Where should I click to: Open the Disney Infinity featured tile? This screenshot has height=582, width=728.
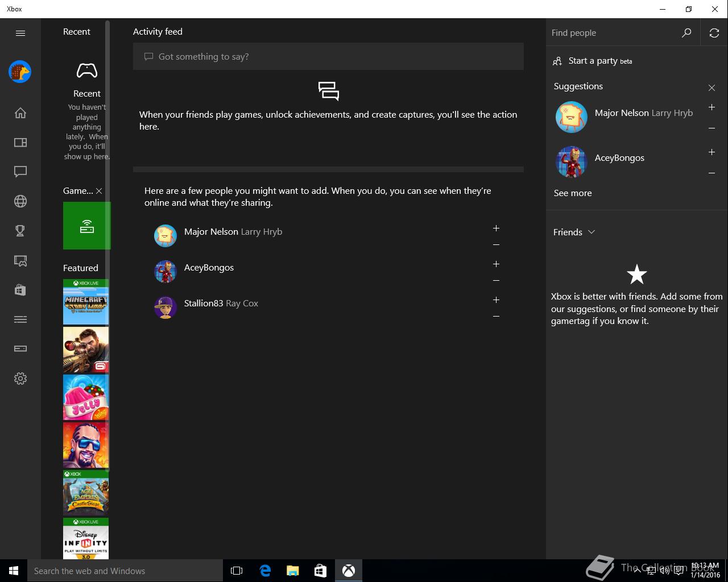pos(86,538)
